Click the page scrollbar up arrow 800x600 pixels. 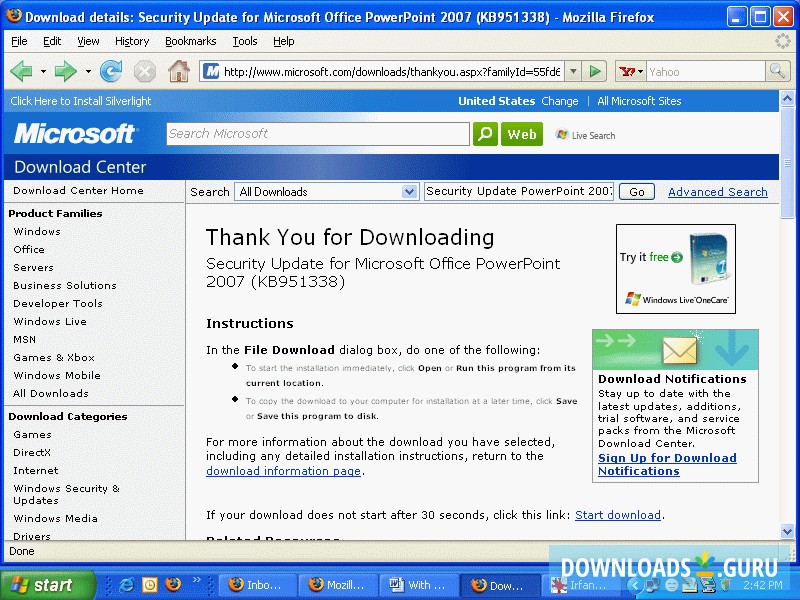787,98
